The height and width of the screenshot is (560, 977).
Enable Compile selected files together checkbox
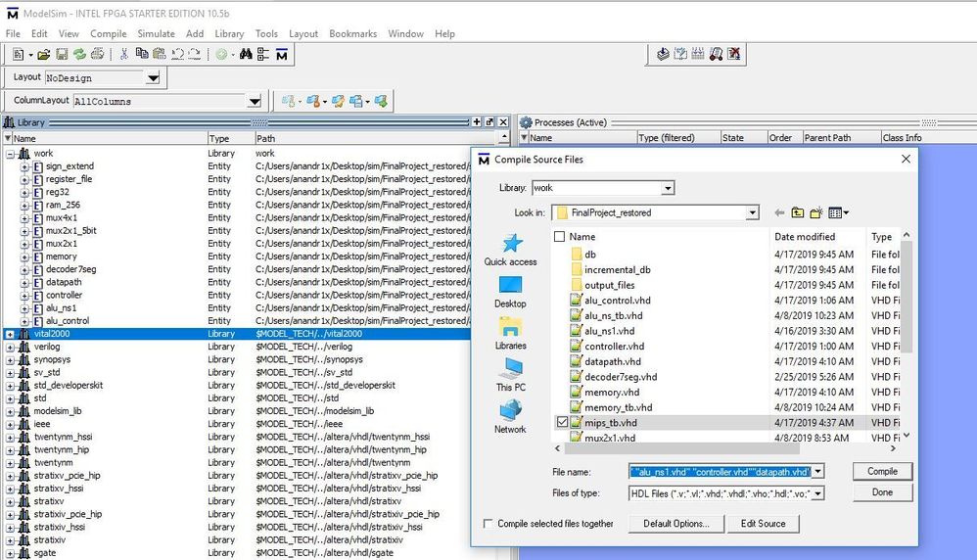pyautogui.click(x=488, y=524)
